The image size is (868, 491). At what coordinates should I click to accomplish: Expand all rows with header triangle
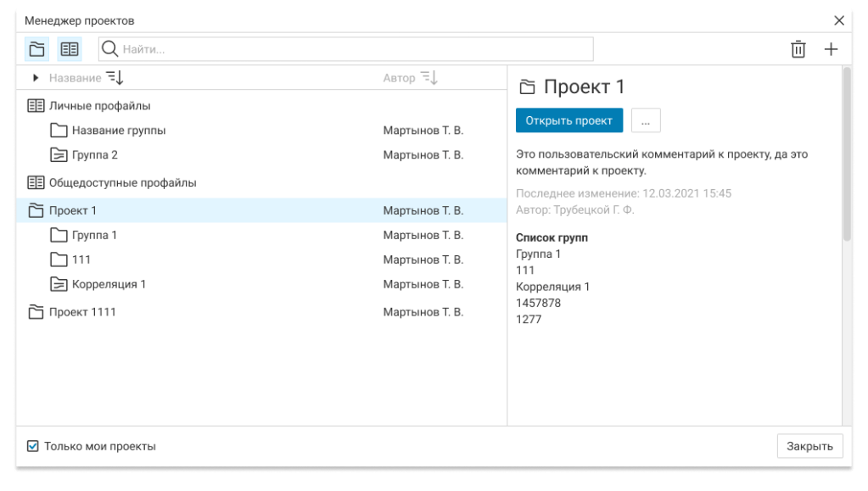pos(36,78)
